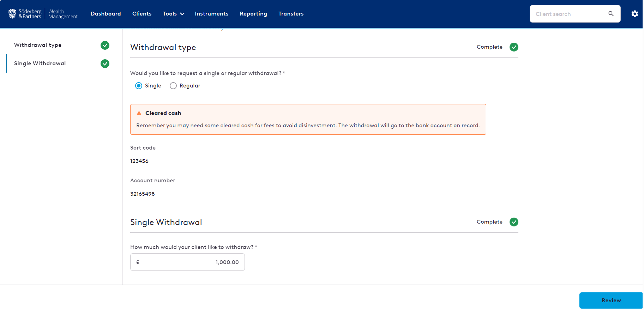Click the Withdrawal type section Complete checkmark
The image size is (644, 310).
pyautogui.click(x=514, y=47)
